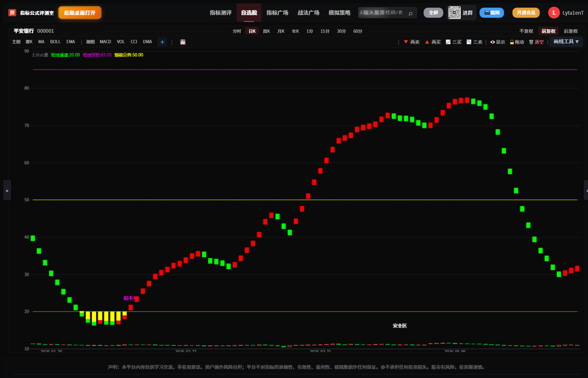The height and width of the screenshot is (378, 588).
Task: Toggle the EMA main chart indicator
Action: [x=71, y=42]
